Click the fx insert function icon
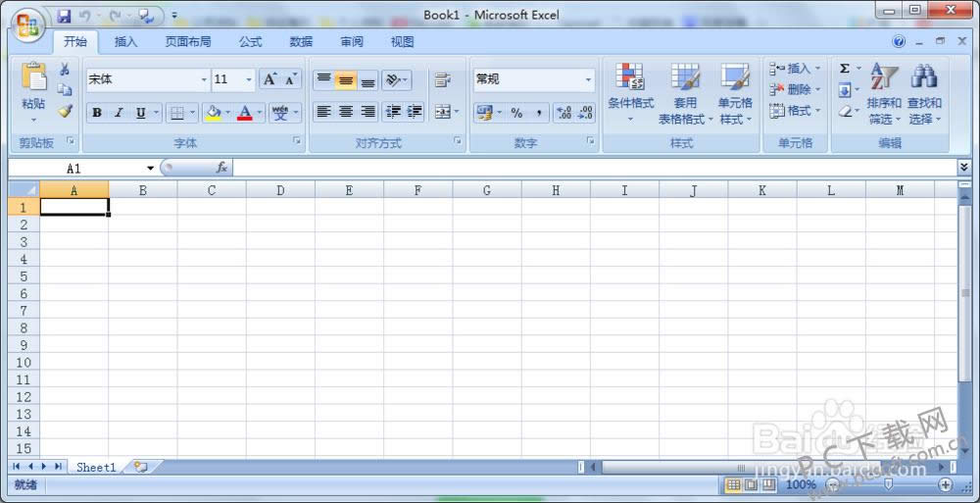Image resolution: width=980 pixels, height=503 pixels. pos(221,168)
